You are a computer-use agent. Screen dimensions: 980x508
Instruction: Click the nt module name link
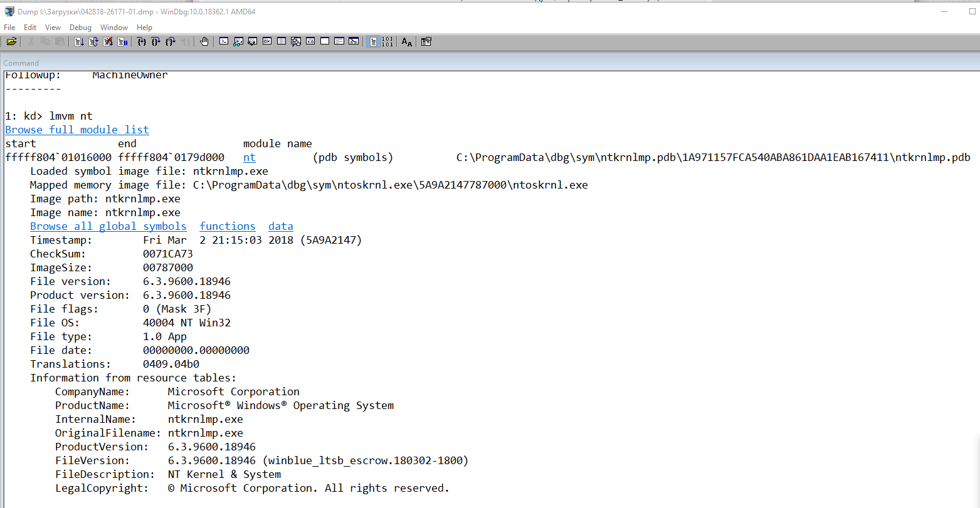tap(250, 157)
